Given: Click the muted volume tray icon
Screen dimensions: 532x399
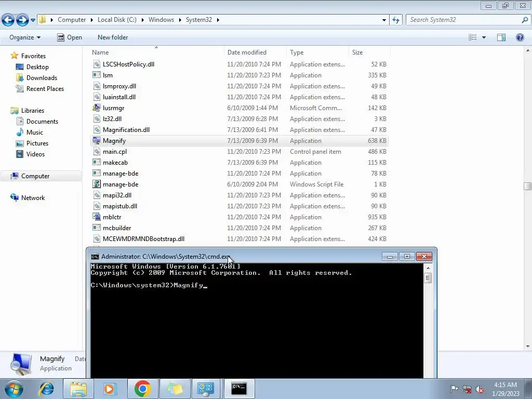Looking at the screenshot, I should pyautogui.click(x=480, y=389).
